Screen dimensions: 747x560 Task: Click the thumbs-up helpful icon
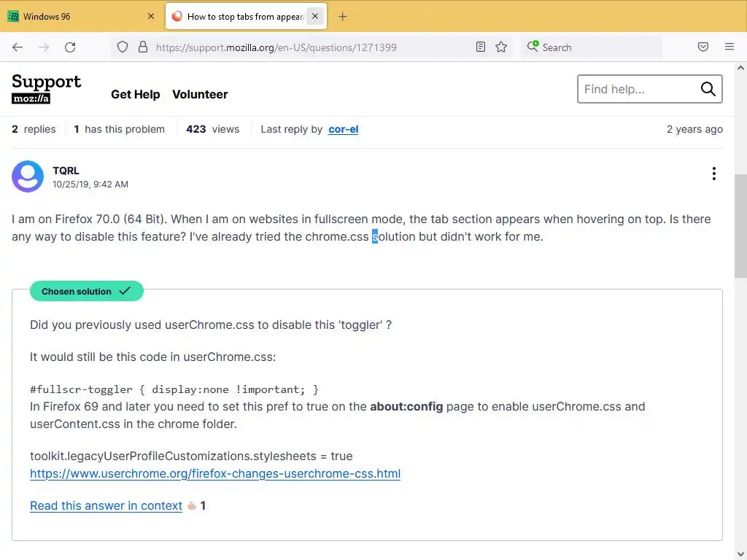[x=192, y=506]
